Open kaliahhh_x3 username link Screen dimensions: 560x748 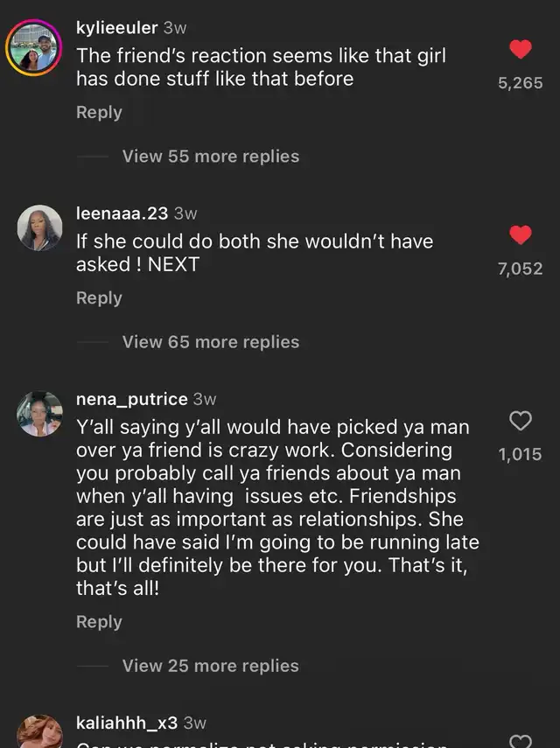tap(127, 723)
